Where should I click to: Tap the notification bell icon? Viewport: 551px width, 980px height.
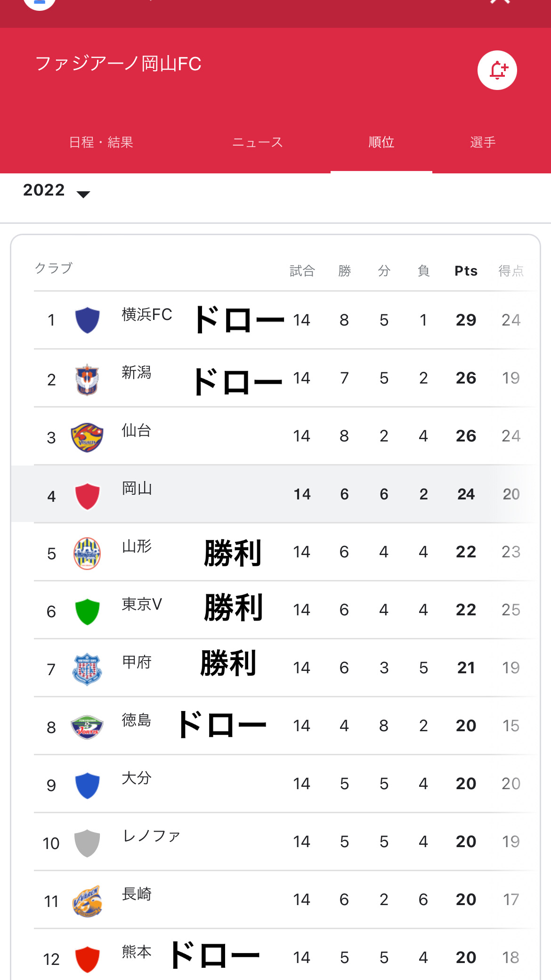497,70
